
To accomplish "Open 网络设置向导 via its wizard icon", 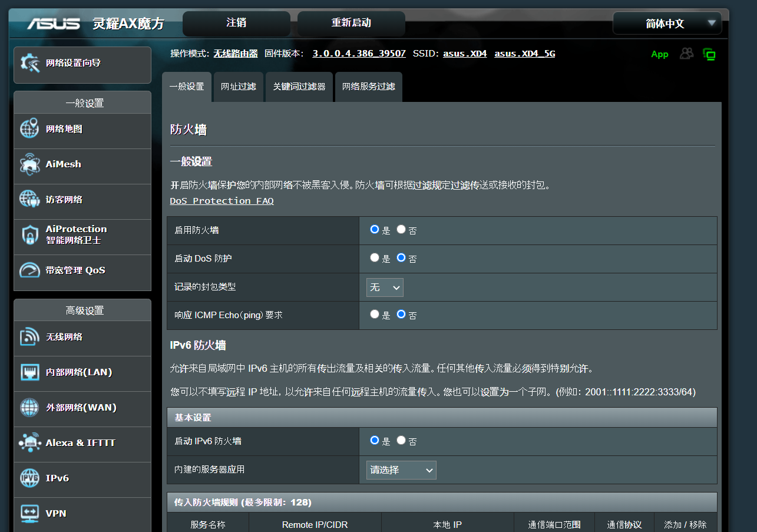I will (x=29, y=63).
